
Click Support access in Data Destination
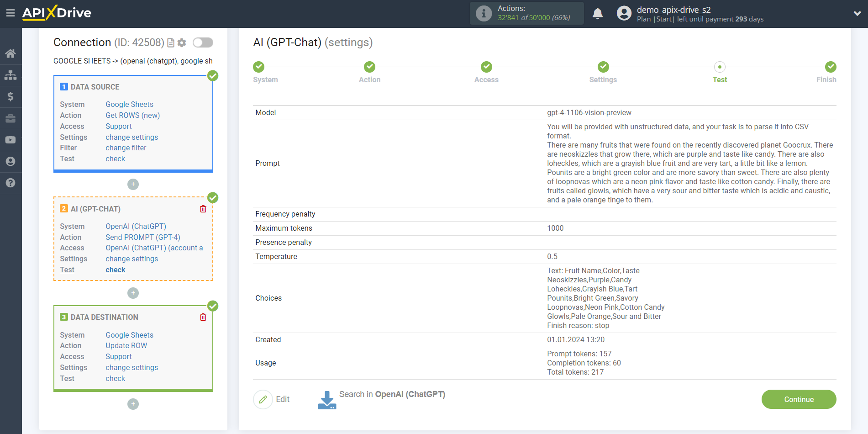click(x=119, y=357)
